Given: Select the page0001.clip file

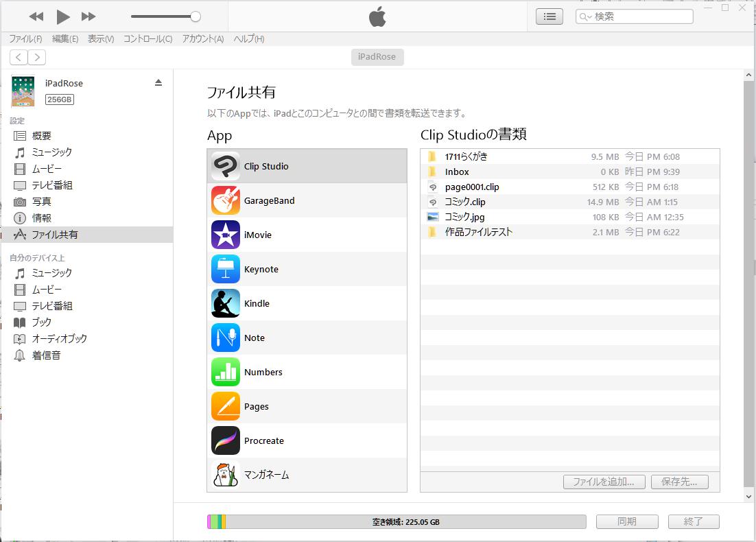Looking at the screenshot, I should coord(570,187).
